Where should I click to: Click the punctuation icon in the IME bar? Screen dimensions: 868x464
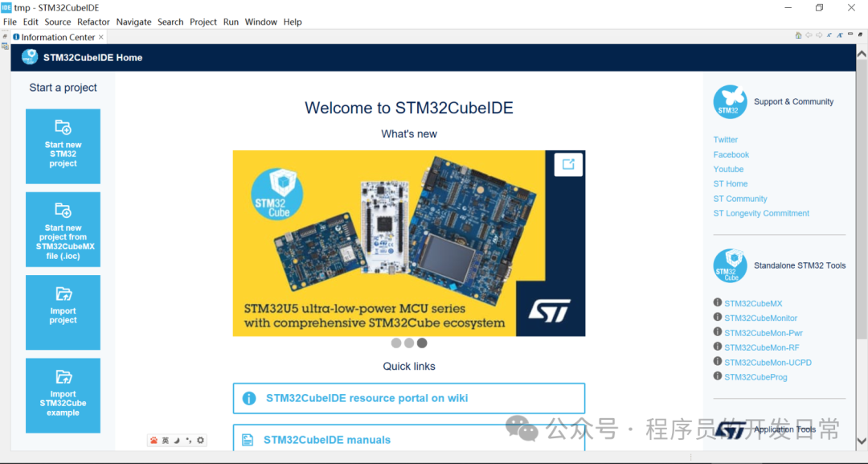189,440
